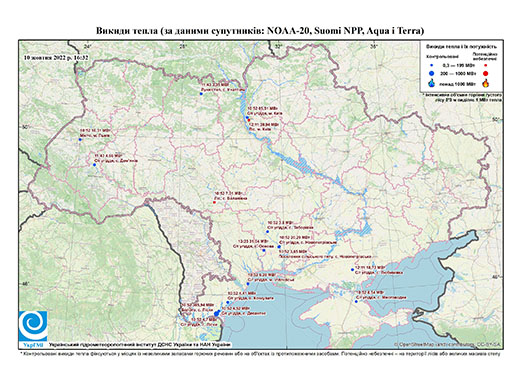Click the blue marker for the 20.29 MW hotspot
This screenshot has height=368, width=520.
(279, 246)
